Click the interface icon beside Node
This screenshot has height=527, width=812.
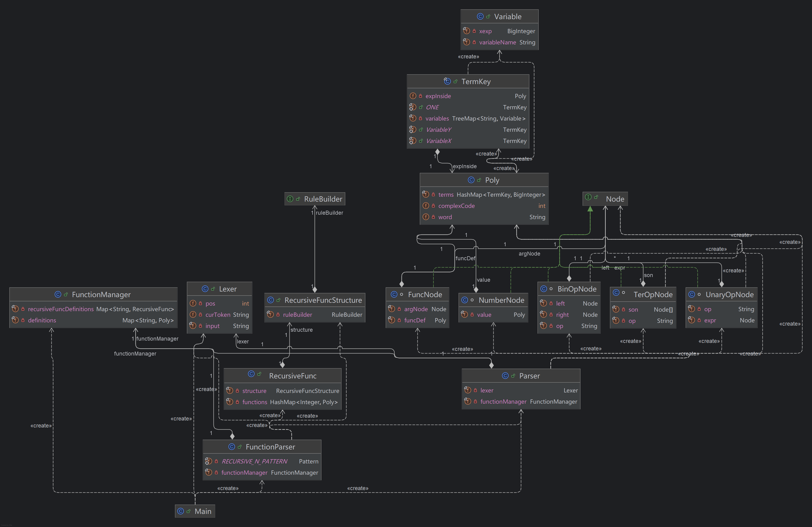tap(588, 197)
